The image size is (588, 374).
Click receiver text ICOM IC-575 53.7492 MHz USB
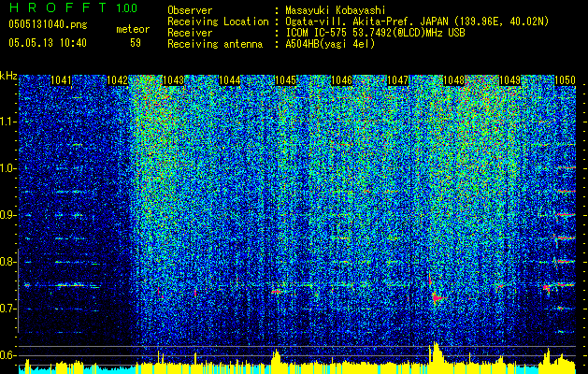point(375,33)
